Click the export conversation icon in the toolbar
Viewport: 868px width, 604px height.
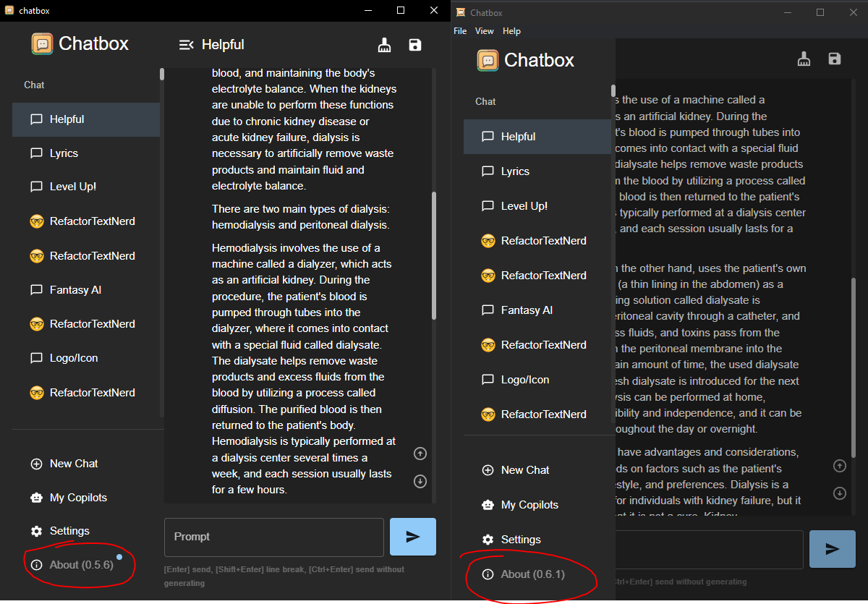(384, 44)
